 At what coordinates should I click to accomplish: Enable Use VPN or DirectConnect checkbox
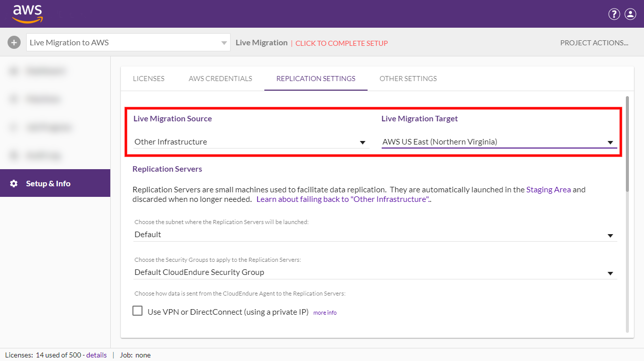pos(137,311)
